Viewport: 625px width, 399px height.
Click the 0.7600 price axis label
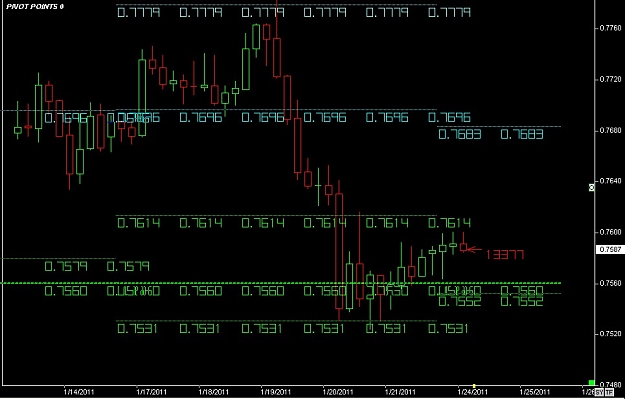pyautogui.click(x=610, y=232)
